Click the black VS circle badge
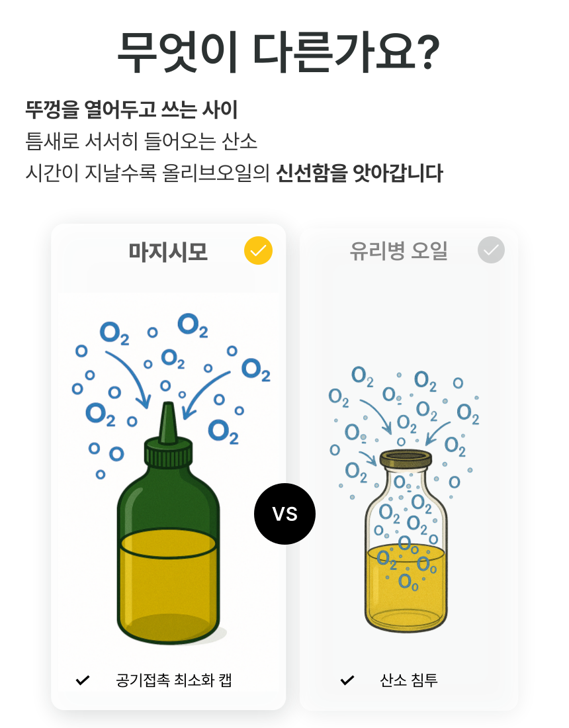Viewport: 569px width, 728px height. pos(284,514)
